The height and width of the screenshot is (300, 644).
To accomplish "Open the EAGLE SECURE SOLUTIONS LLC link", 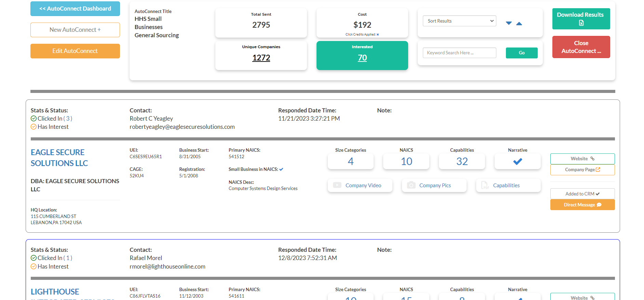I will (x=59, y=158).
